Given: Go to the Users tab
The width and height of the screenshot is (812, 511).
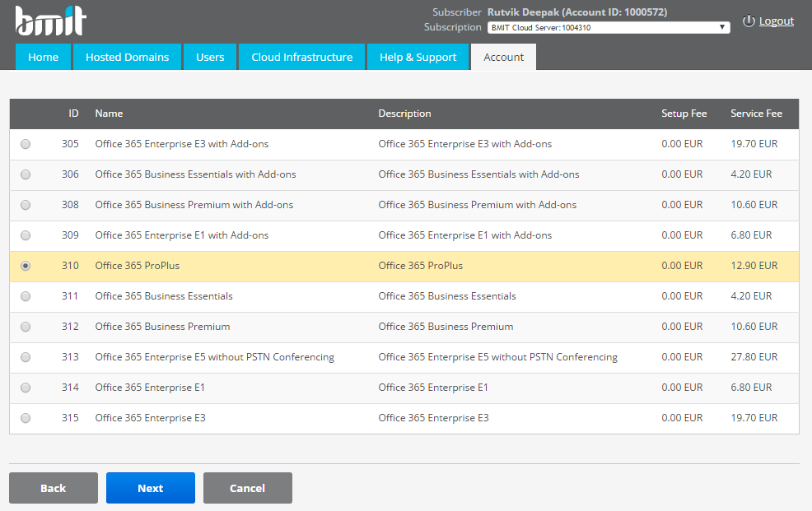Looking at the screenshot, I should point(210,58).
